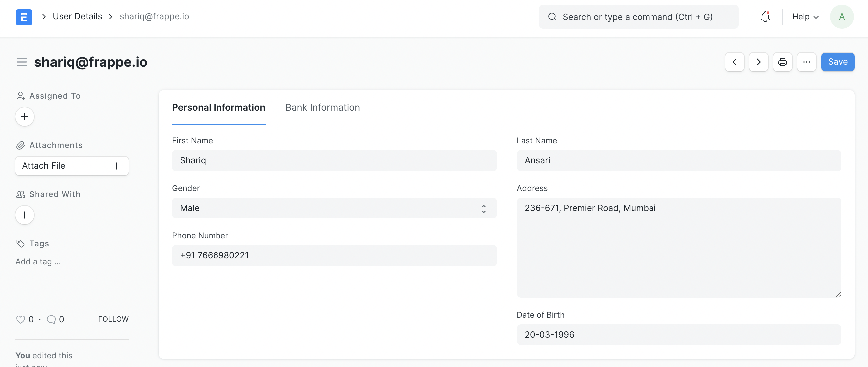This screenshot has width=868, height=367.
Task: Click the FOLLOW toggle button
Action: point(112,318)
